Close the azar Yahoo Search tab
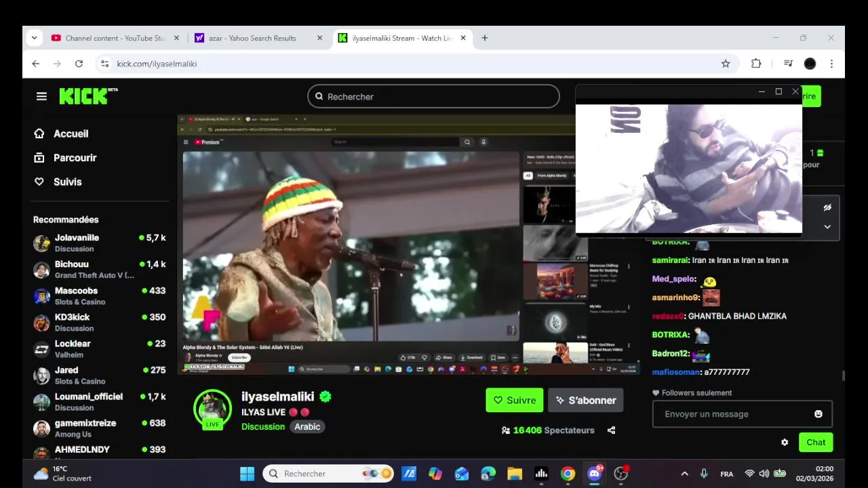Image resolution: width=868 pixels, height=488 pixels. click(320, 38)
